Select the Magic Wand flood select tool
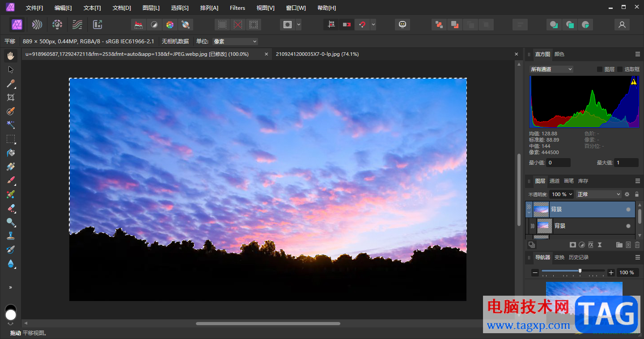This screenshot has height=339, width=644. tap(11, 125)
